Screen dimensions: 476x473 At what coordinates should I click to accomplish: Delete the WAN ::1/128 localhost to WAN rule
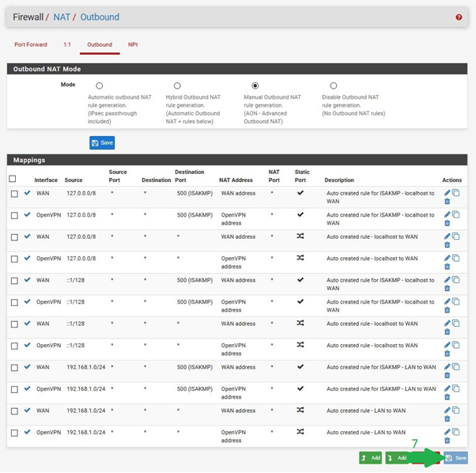(448, 332)
